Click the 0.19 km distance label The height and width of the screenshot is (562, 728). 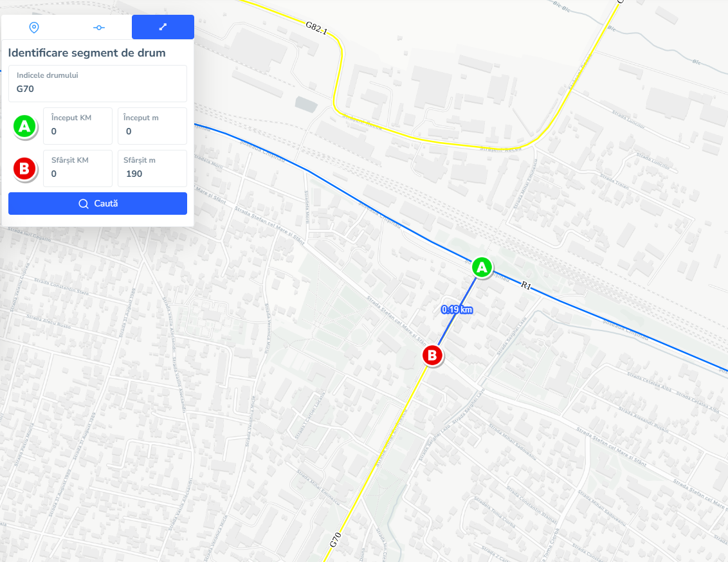pos(457,309)
